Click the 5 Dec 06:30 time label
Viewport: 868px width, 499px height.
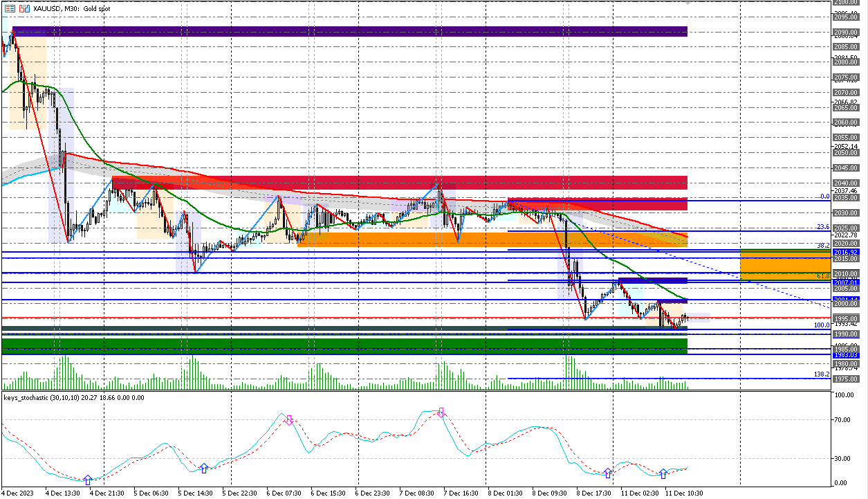(151, 493)
